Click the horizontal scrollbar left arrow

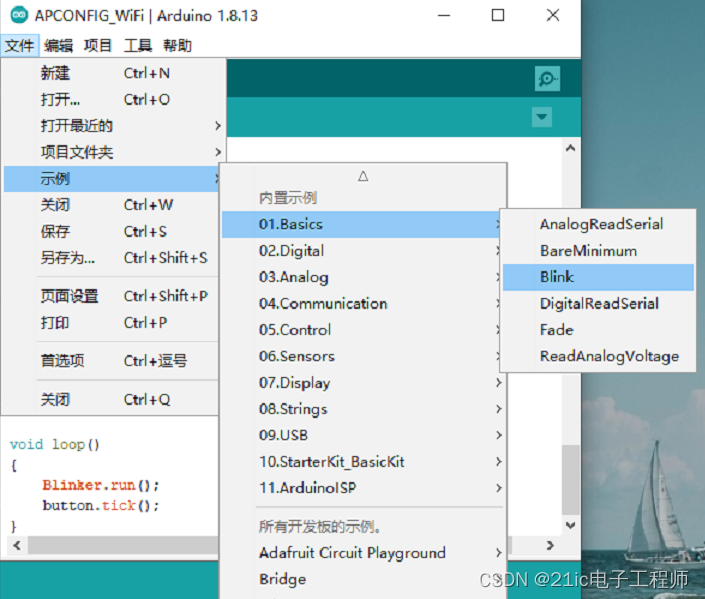[x=17, y=545]
